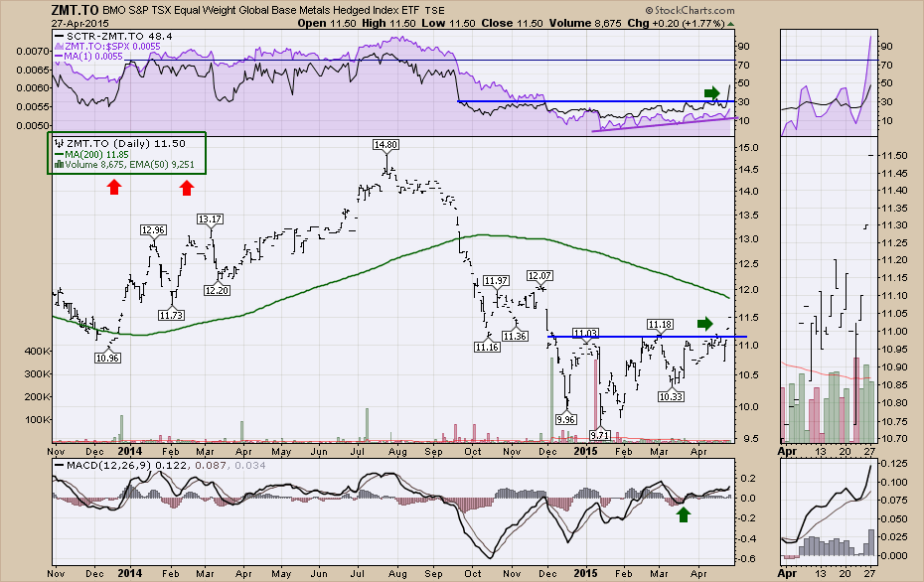Click the Open 11.50 value in the header
The width and height of the screenshot is (924, 582).
[327, 24]
